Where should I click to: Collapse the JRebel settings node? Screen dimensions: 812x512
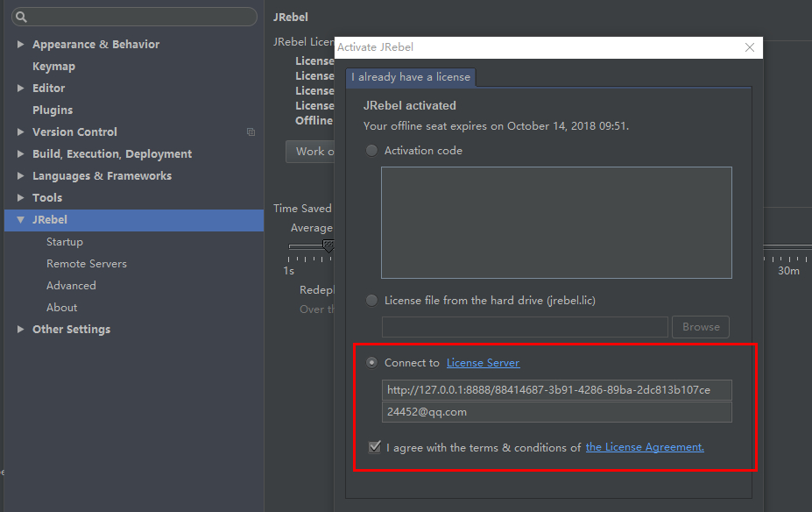(x=20, y=220)
